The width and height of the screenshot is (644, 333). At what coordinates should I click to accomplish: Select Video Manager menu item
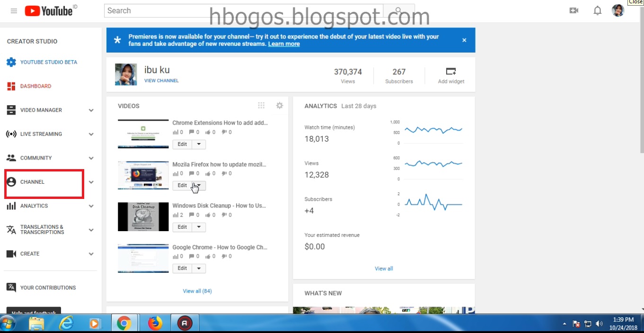click(x=41, y=110)
